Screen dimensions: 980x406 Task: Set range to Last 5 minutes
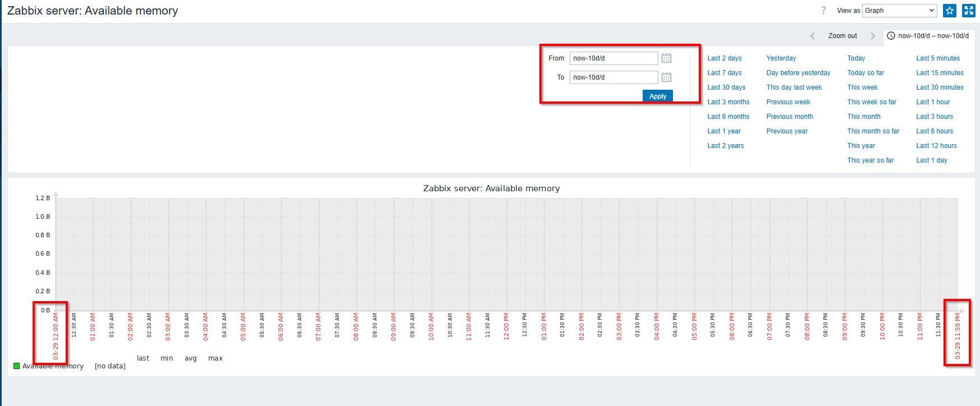(x=938, y=58)
